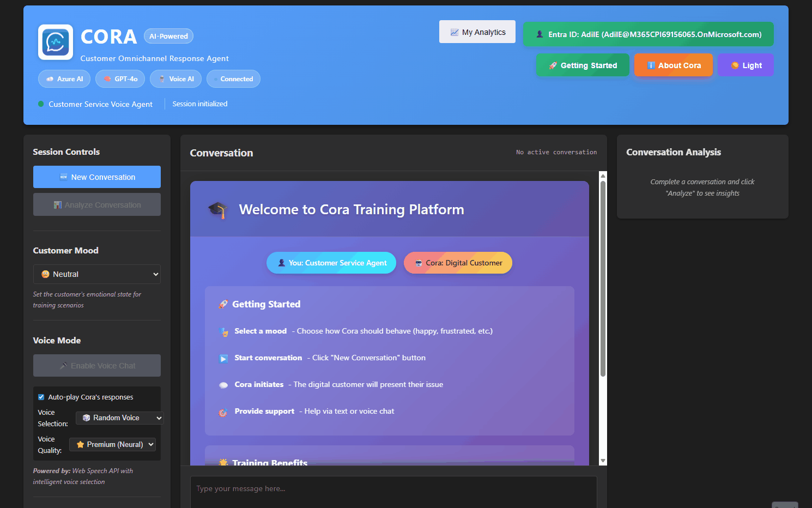Expand the Random Voice selection dropdown

(120, 418)
